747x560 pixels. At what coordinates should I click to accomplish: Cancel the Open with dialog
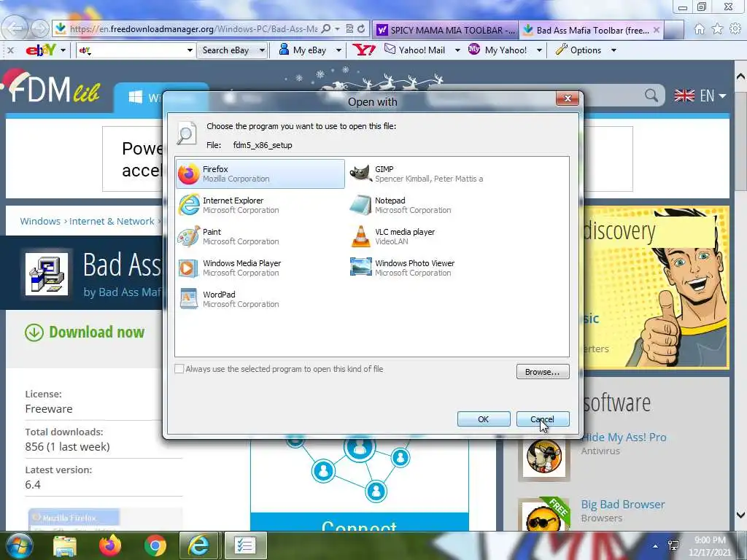pyautogui.click(x=543, y=419)
